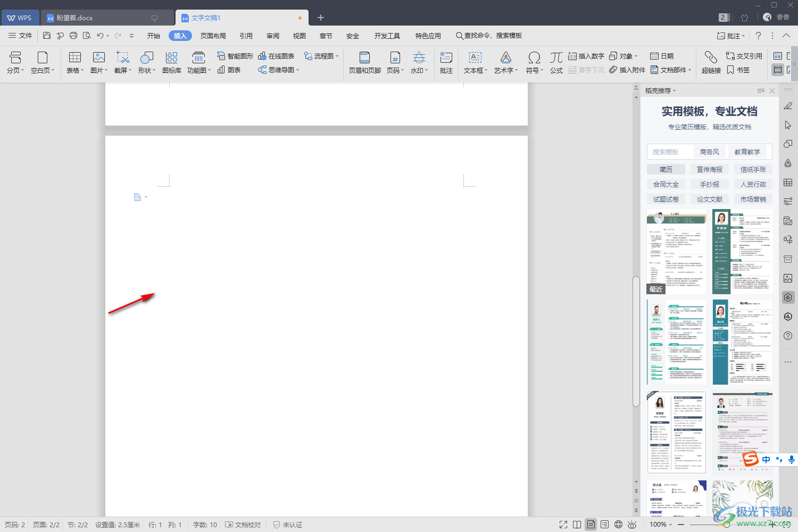Open the zoom percentage 100% dropdown
The width and height of the screenshot is (798, 532).
(x=661, y=525)
